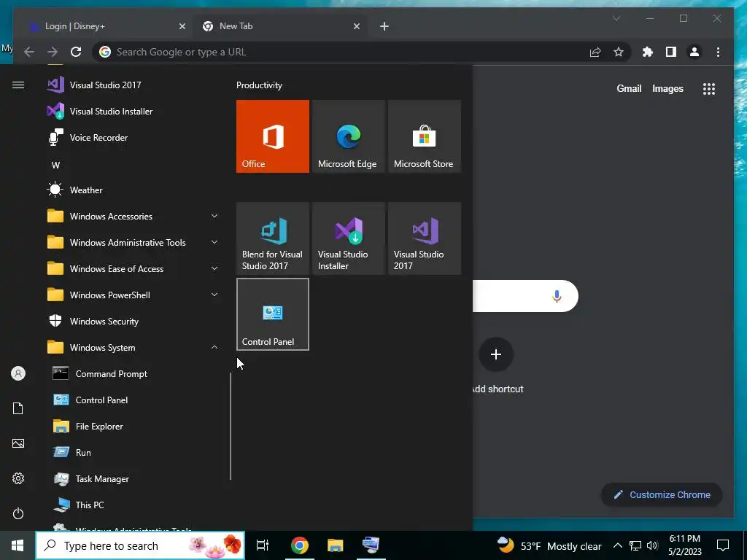The height and width of the screenshot is (560, 747).
Task: Open Chrome profile avatar
Action: tap(694, 52)
